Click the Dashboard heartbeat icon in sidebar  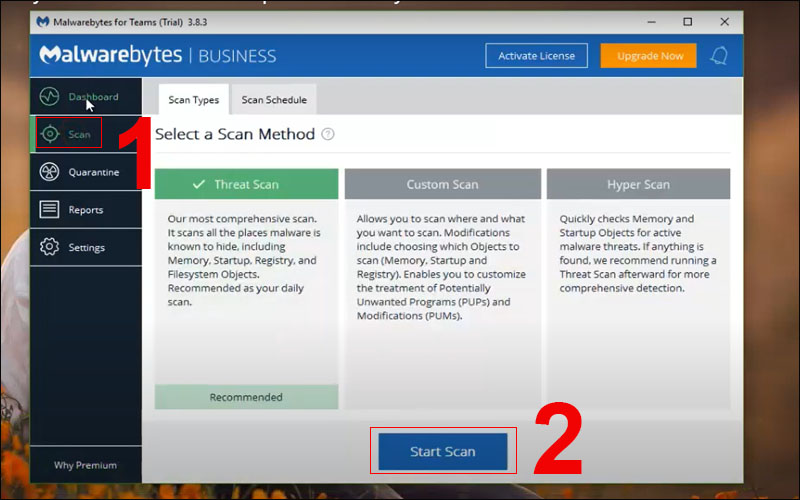[x=49, y=96]
